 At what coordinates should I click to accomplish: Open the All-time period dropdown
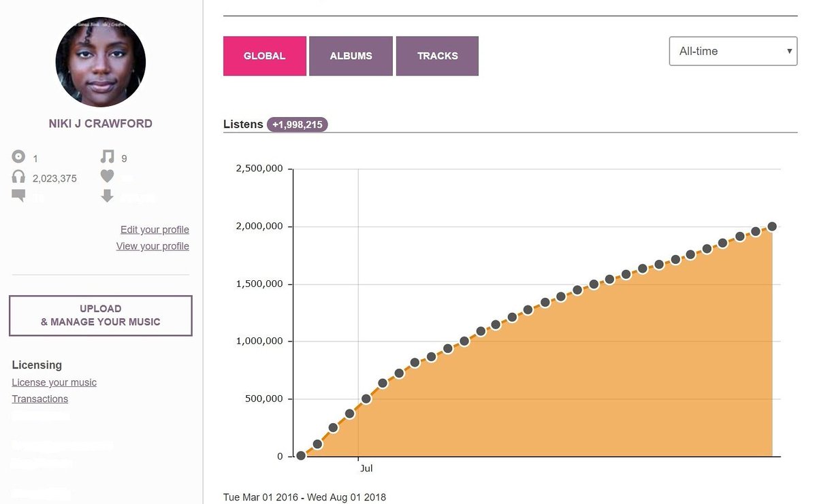click(733, 51)
